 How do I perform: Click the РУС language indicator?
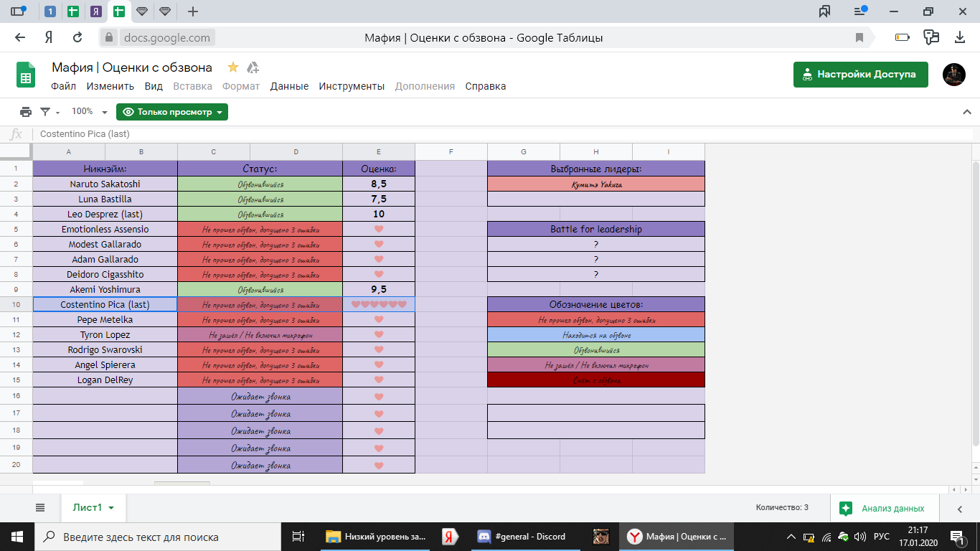[882, 537]
